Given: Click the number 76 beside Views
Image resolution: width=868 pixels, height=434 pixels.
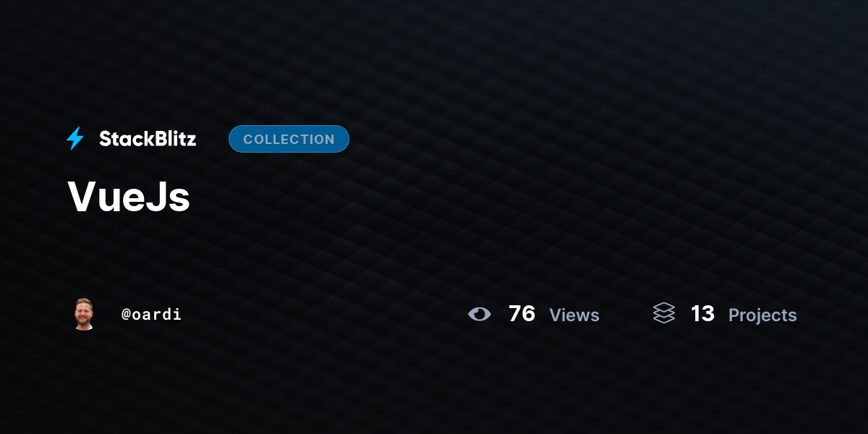Looking at the screenshot, I should click(x=522, y=314).
